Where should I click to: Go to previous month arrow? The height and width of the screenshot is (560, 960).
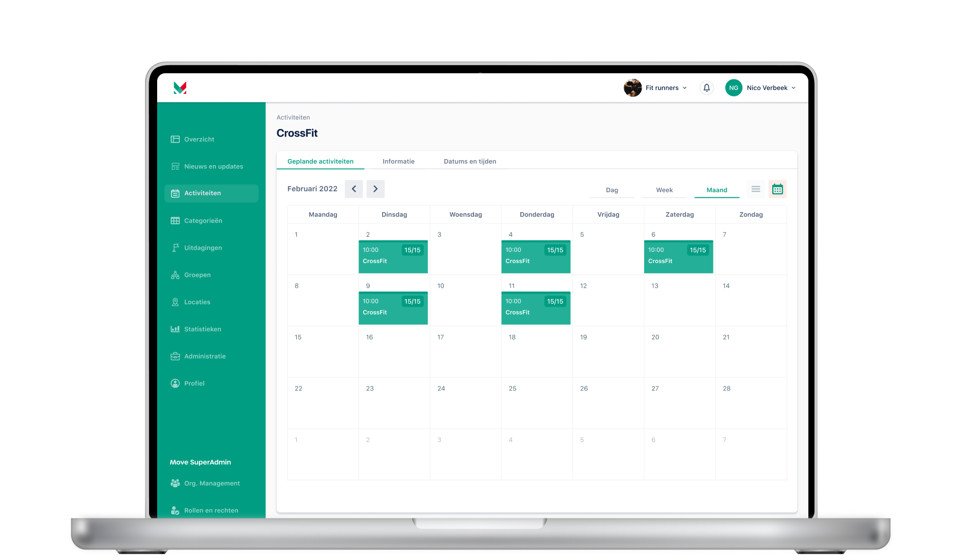pyautogui.click(x=354, y=189)
